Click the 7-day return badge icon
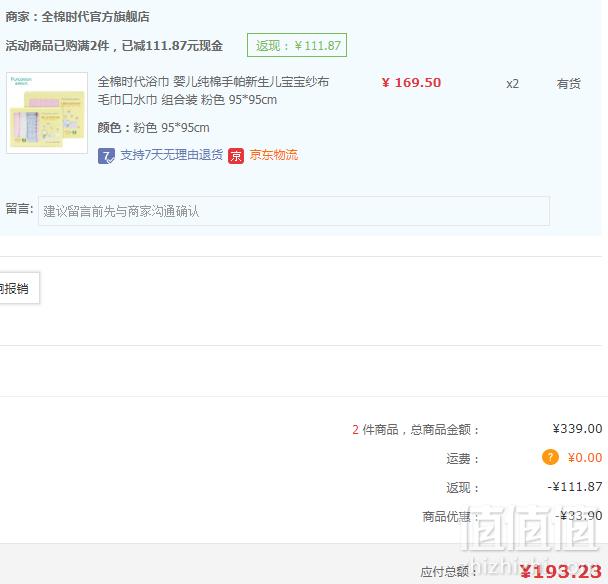Screen dimensions: 608x584 tap(106, 156)
